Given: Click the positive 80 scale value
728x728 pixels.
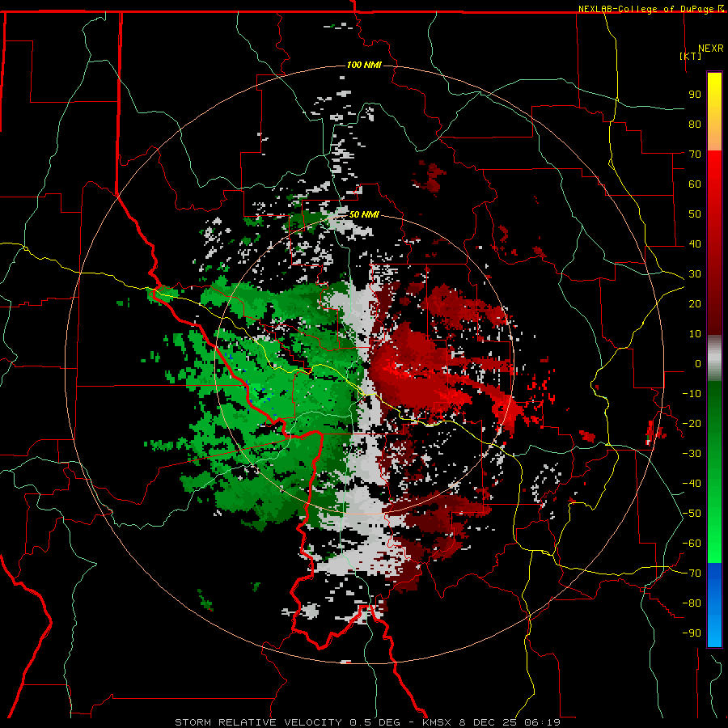Looking at the screenshot, I should [x=695, y=125].
